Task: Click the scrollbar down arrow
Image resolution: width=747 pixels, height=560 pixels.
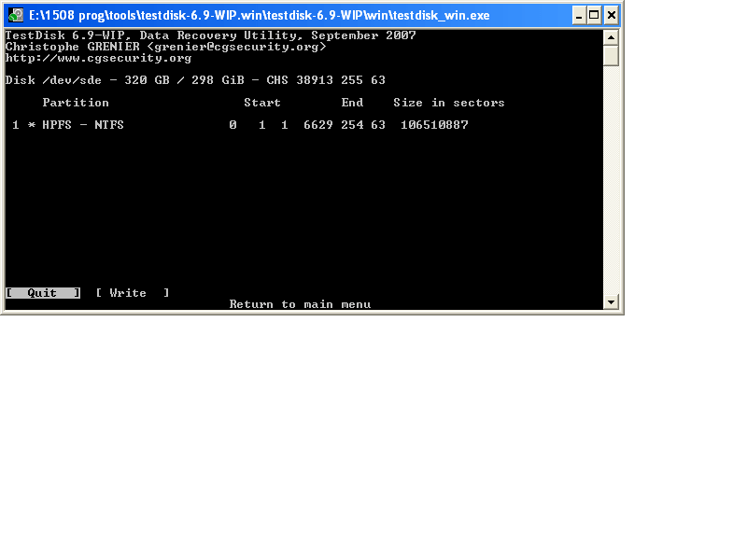Action: tap(611, 301)
